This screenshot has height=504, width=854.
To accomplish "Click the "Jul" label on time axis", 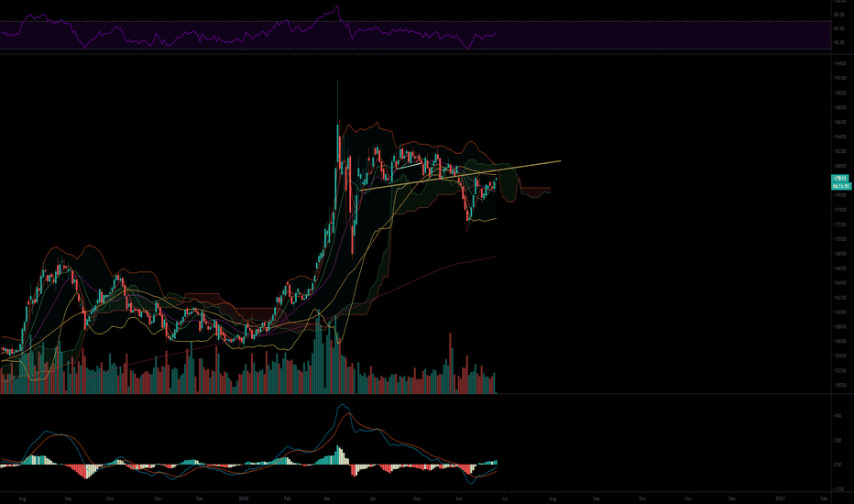I will [x=504, y=499].
